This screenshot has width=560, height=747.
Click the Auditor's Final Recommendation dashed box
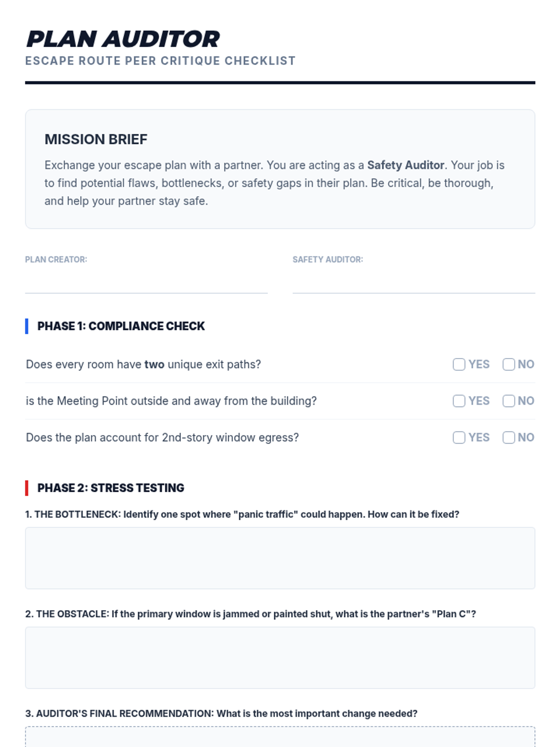280,737
